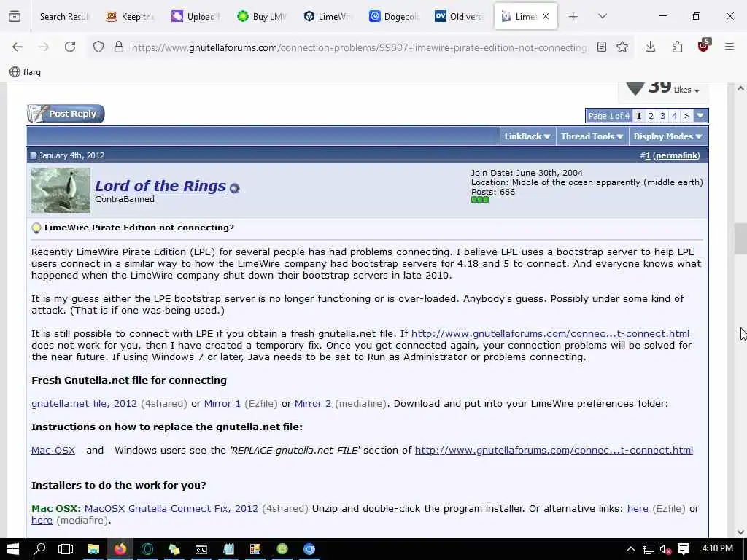Image resolution: width=747 pixels, height=560 pixels.
Task: Open File Explorer from taskbar
Action: pos(93,549)
